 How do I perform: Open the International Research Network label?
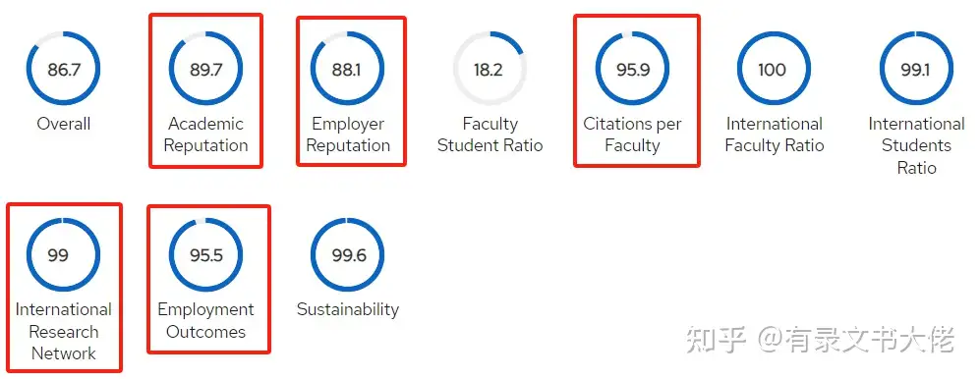(x=63, y=332)
